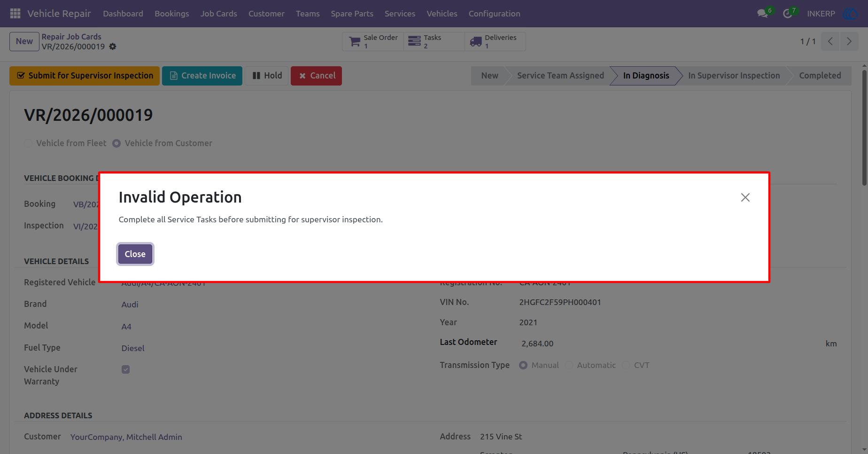
Task: Toggle Vehicle Under Warranty checkbox
Action: 125,369
